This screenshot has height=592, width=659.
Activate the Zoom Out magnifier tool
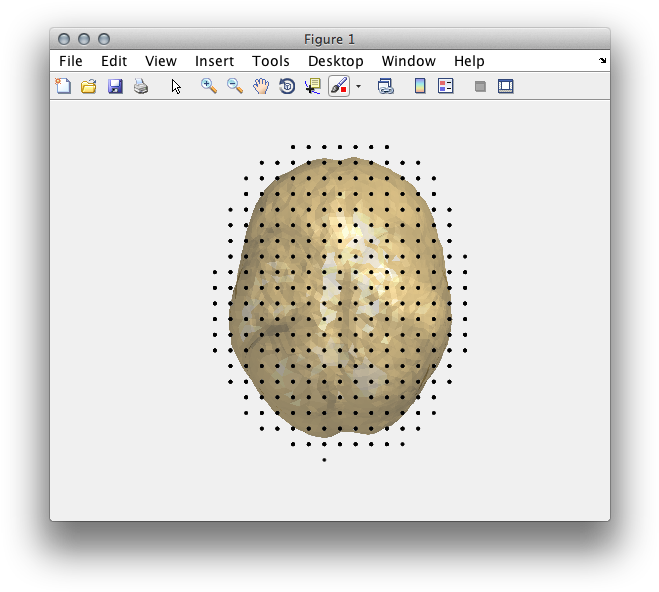tap(235, 86)
